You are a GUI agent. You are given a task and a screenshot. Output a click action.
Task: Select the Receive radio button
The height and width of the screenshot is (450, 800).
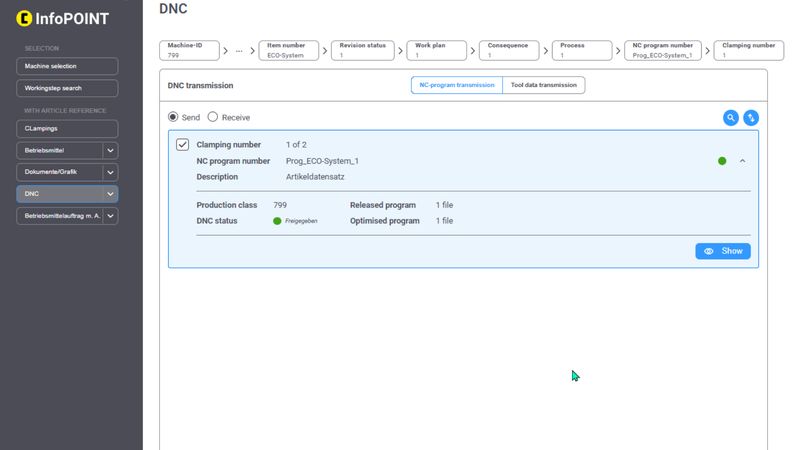(213, 117)
